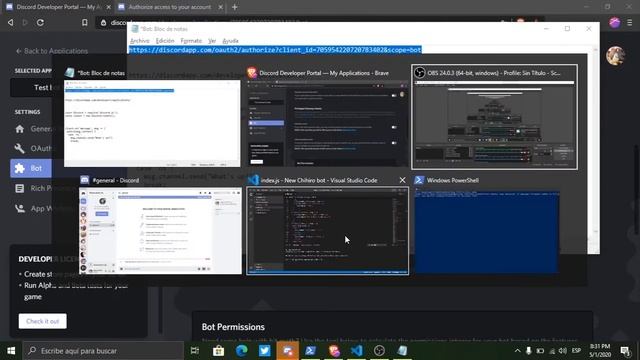Open PowerShell from the taskbar

[311, 351]
